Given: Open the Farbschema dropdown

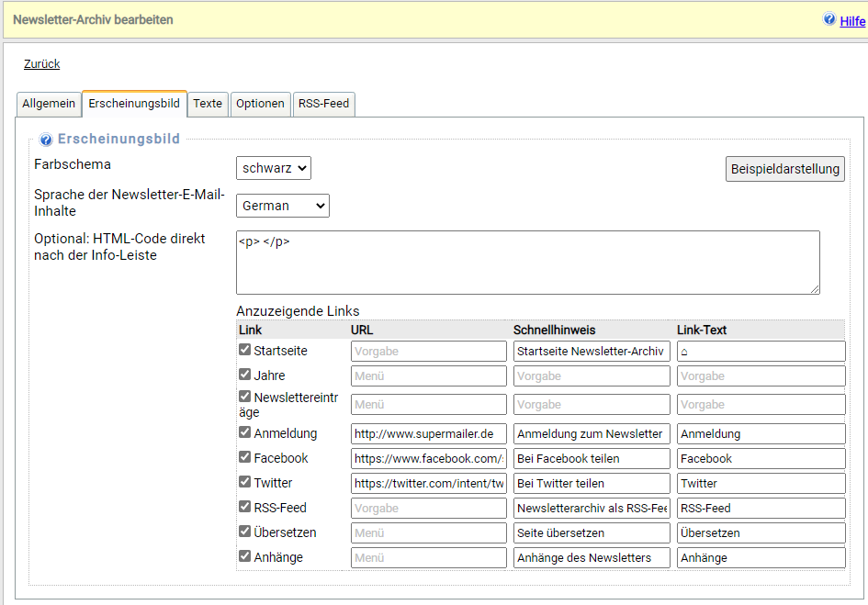Looking at the screenshot, I should 274,168.
